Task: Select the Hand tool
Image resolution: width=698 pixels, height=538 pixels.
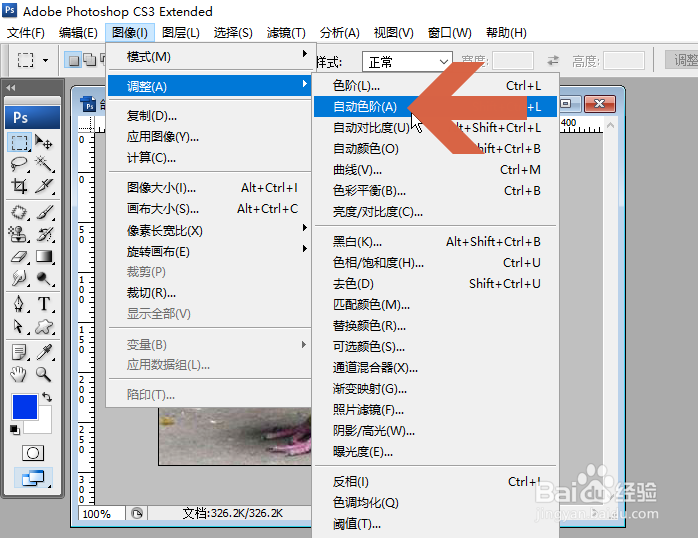Action: coord(19,374)
